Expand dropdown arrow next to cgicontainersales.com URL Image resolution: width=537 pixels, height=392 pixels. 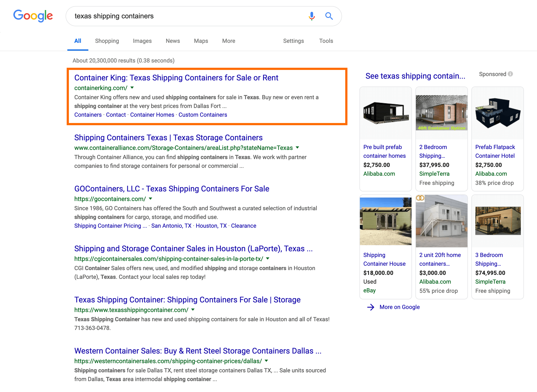coord(268,258)
